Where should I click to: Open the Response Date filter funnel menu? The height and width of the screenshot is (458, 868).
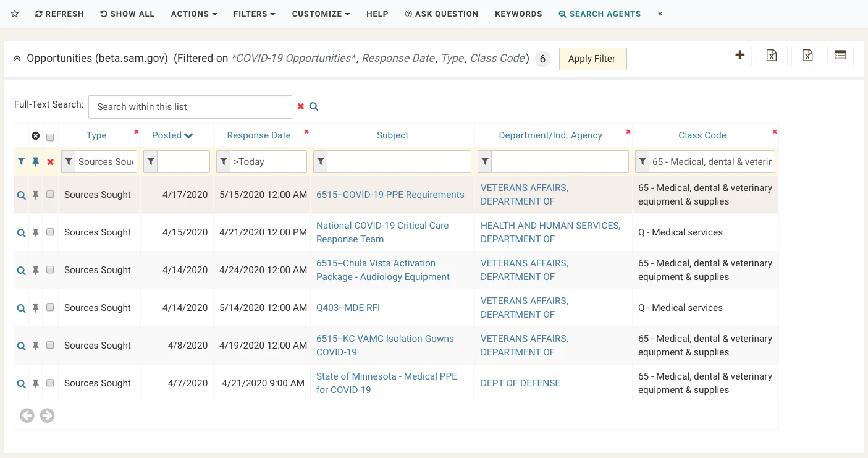(223, 161)
